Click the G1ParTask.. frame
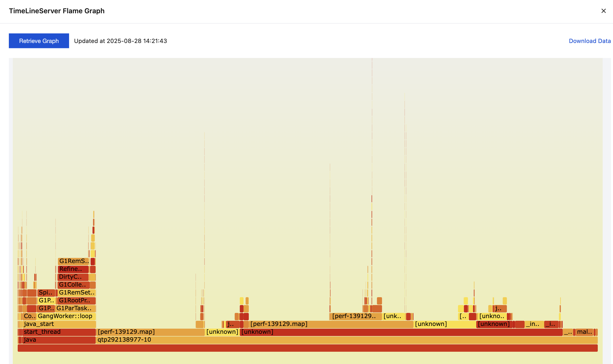The image size is (613, 364). tap(75, 308)
